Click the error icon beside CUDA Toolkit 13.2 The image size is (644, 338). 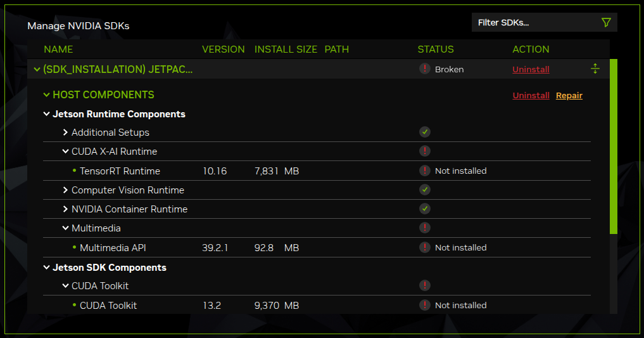pyautogui.click(x=425, y=304)
